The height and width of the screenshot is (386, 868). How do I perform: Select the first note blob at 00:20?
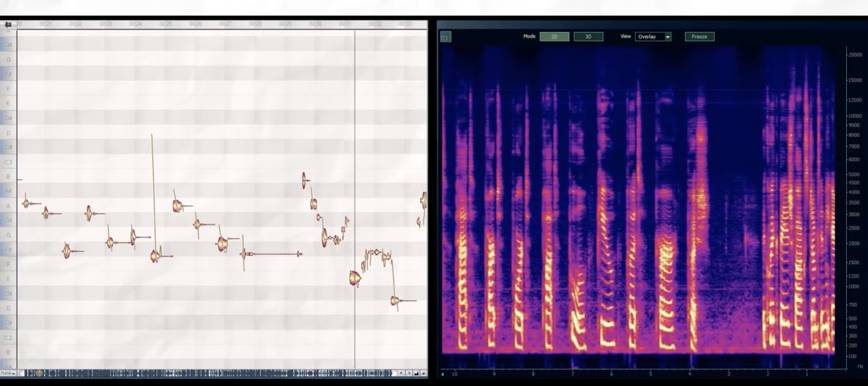click(x=26, y=204)
